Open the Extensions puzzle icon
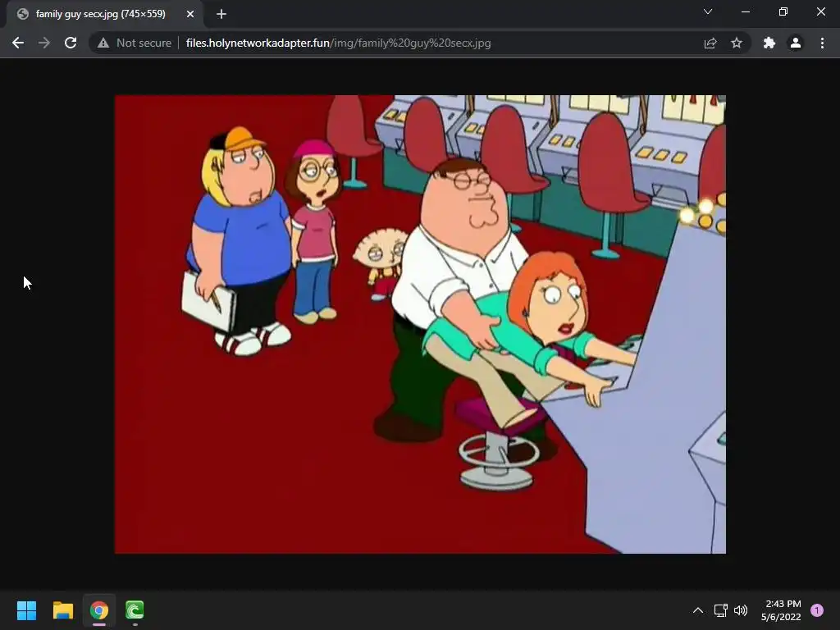This screenshot has width=840, height=630. pos(769,43)
